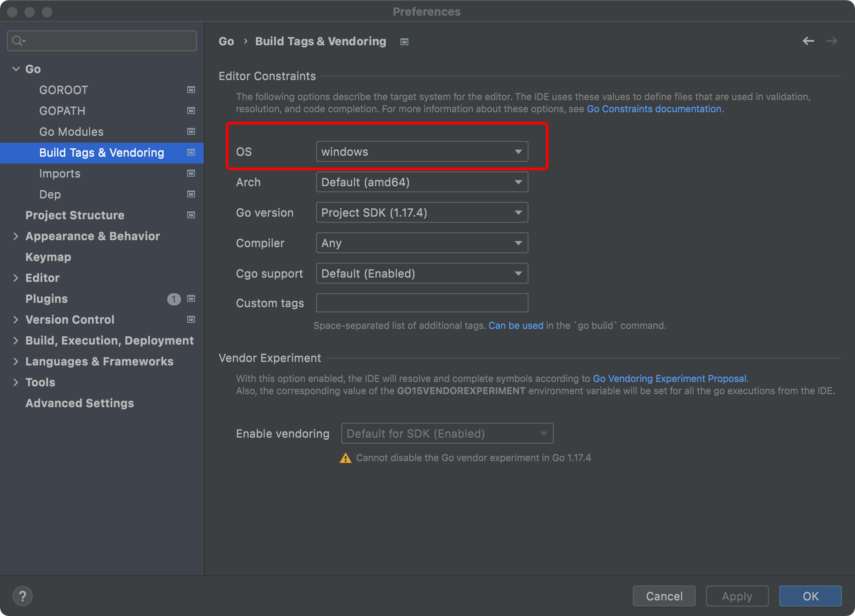Select GOPATH in the settings tree
The height and width of the screenshot is (616, 855).
[102, 110]
